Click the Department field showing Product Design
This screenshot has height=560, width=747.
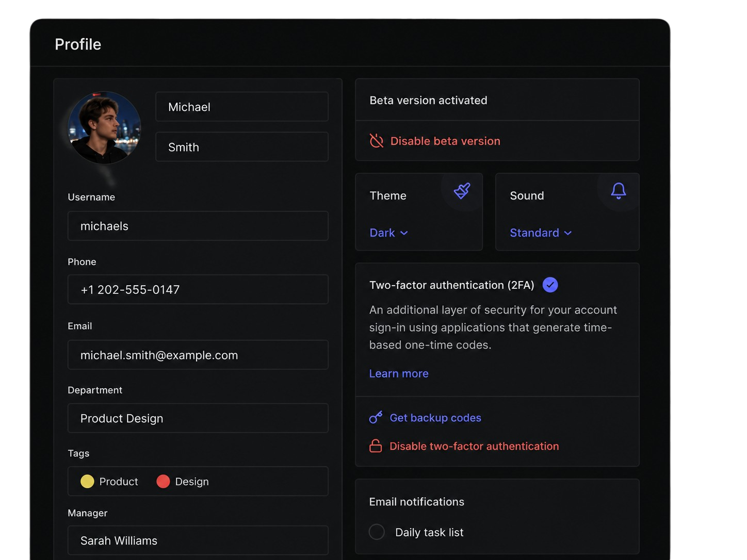(x=198, y=418)
